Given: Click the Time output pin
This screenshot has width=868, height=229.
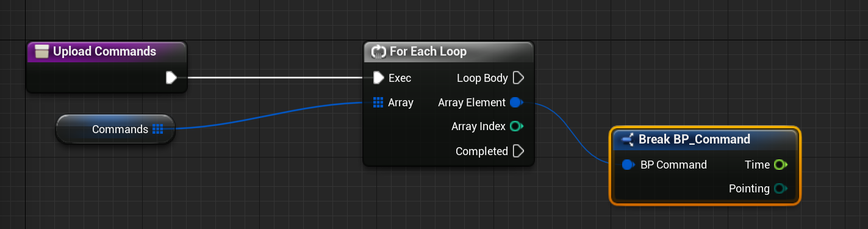Looking at the screenshot, I should pyautogui.click(x=780, y=164).
